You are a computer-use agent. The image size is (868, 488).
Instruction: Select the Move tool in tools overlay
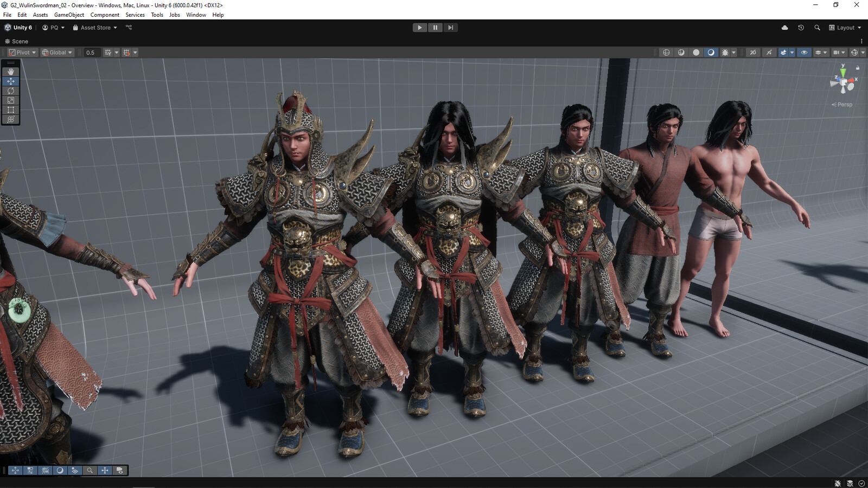(x=11, y=81)
